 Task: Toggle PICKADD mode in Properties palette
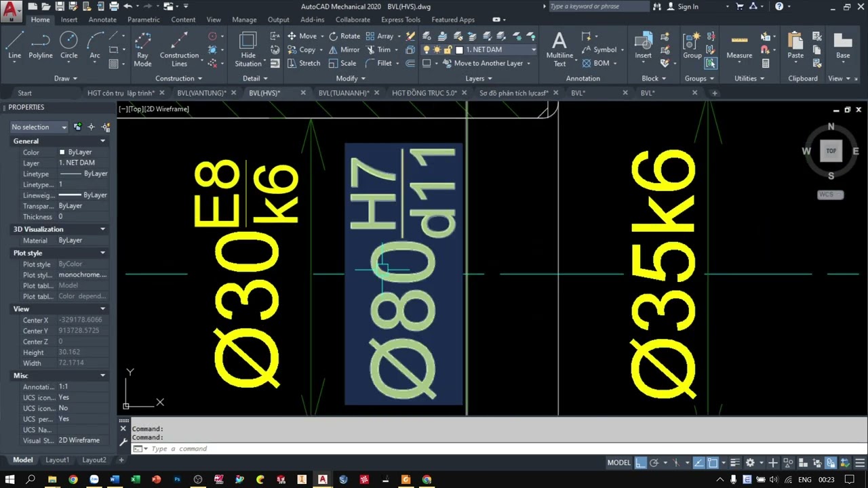(x=78, y=127)
